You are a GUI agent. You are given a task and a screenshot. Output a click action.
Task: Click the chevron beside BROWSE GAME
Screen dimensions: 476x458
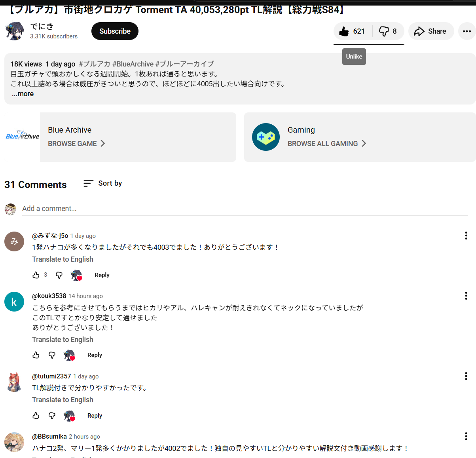click(x=103, y=143)
